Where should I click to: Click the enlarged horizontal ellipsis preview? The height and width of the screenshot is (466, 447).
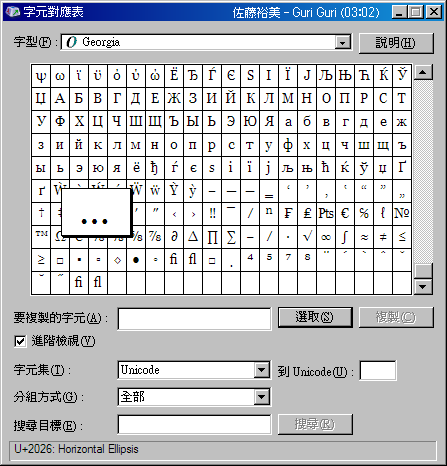(x=96, y=212)
